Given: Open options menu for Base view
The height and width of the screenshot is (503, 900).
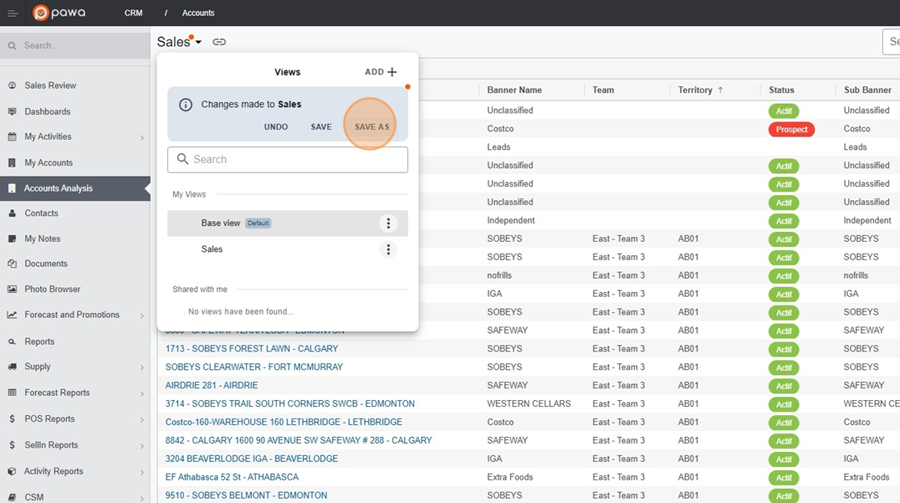Looking at the screenshot, I should (x=389, y=223).
